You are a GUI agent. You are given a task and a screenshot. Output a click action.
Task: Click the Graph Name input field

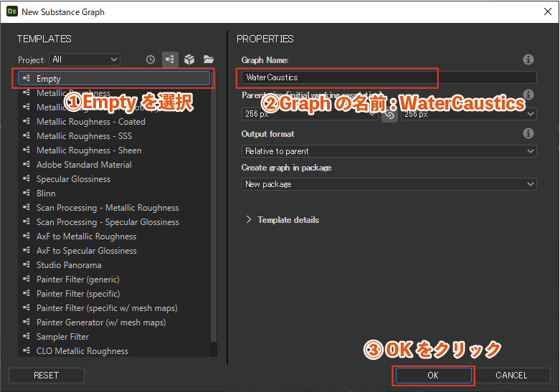tap(389, 77)
